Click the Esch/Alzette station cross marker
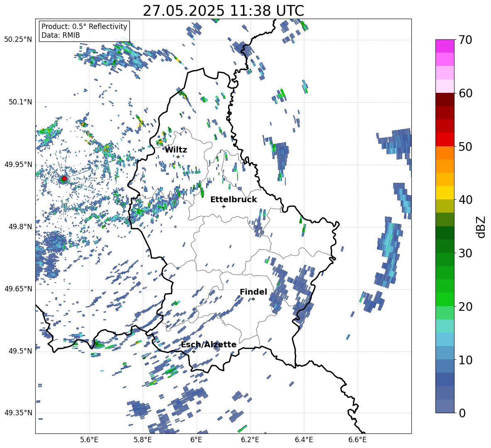 [x=194, y=351]
